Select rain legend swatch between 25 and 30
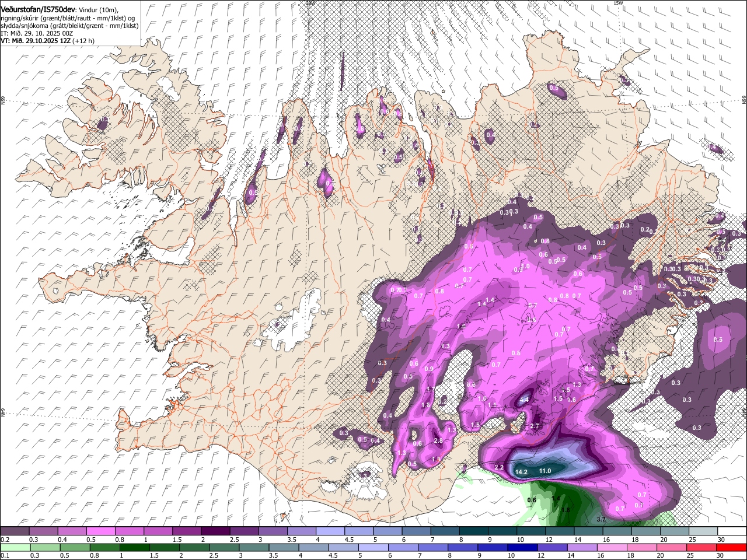This screenshot has width=747, height=560. [x=702, y=547]
